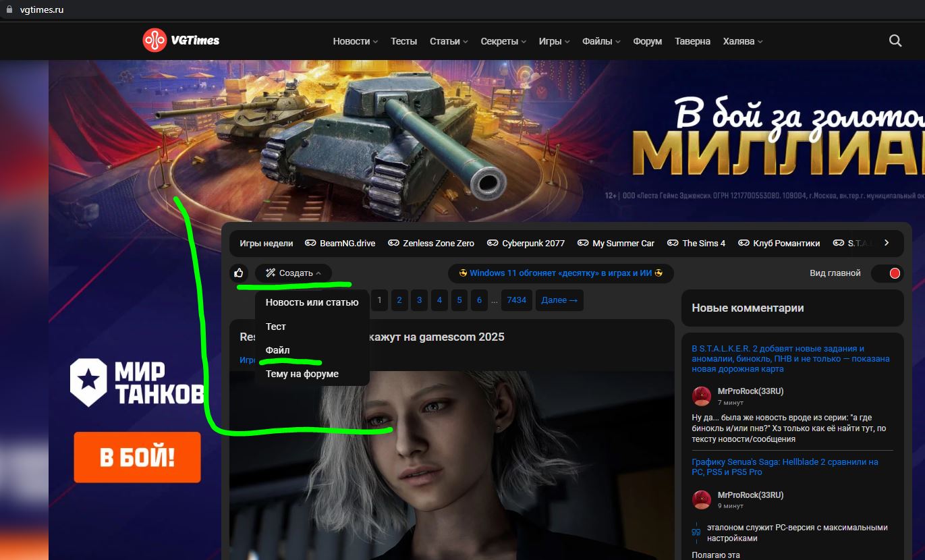Click the gamepad icon beside BeamNG.drive
The height and width of the screenshot is (560, 925).
[x=310, y=243]
